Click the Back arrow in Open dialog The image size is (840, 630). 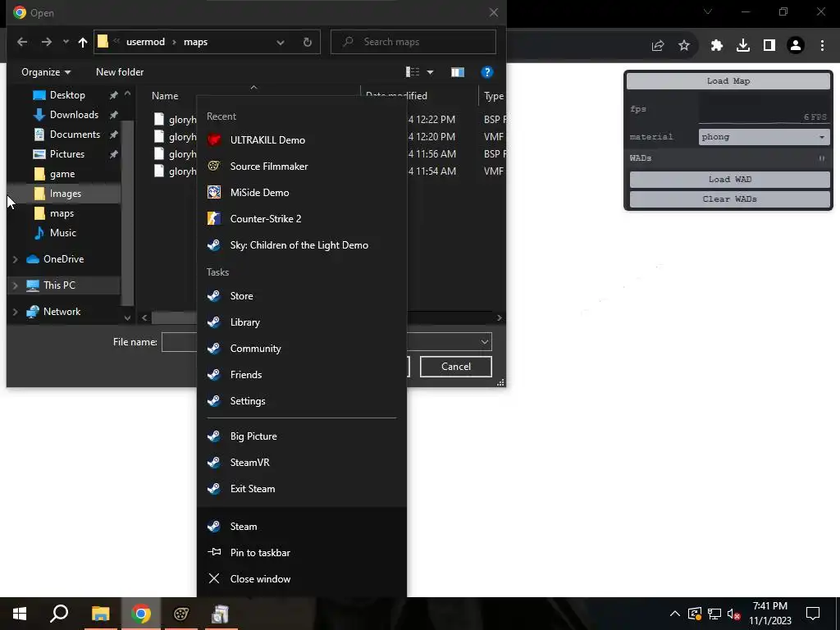pos(22,42)
